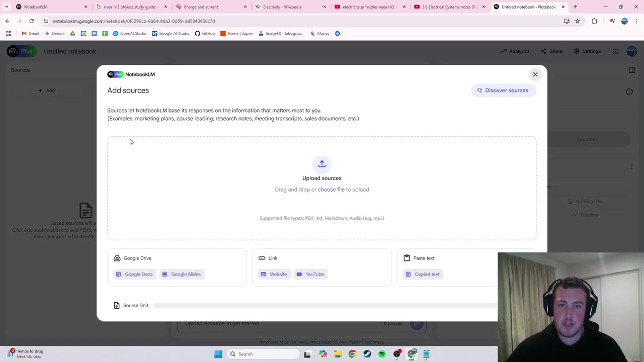644x362 pixels.
Task: Open File Explorer from the taskbar
Action: [x=337, y=354]
